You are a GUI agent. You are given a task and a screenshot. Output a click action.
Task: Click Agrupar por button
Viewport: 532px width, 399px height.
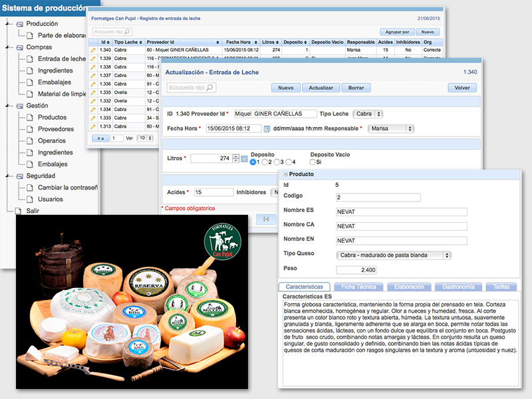click(397, 32)
